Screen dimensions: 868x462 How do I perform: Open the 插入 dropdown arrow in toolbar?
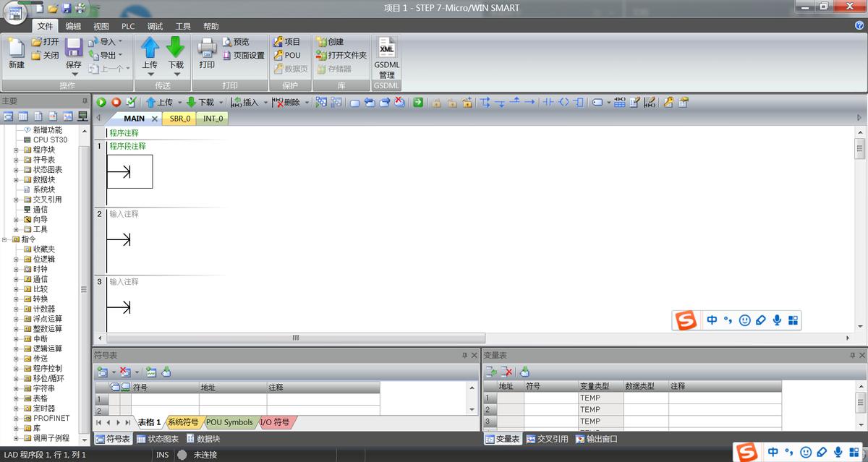(265, 103)
